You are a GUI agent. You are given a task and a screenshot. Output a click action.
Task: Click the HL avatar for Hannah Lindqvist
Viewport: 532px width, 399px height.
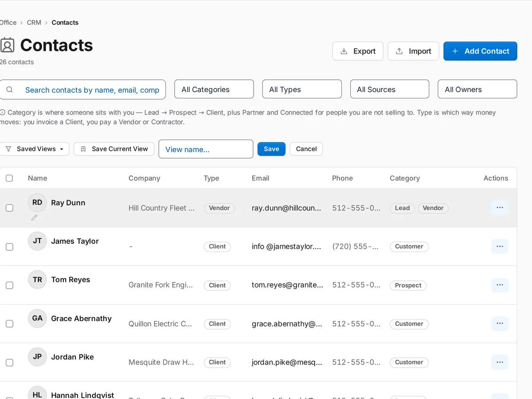point(37,393)
